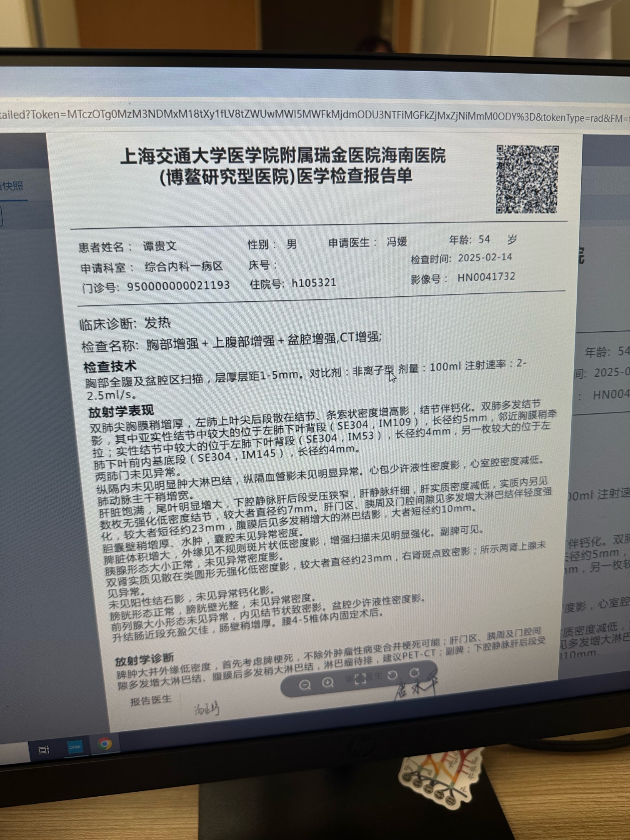Zoom in the report with the plus magnifier
This screenshot has width=630, height=840.
pyautogui.click(x=328, y=682)
